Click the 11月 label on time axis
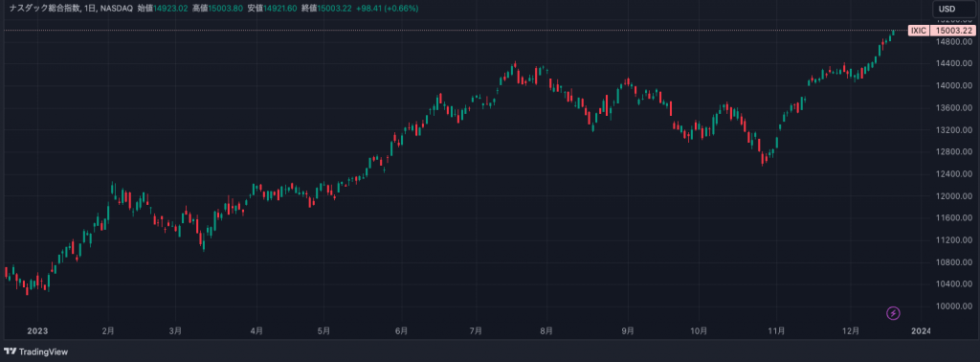 point(775,330)
